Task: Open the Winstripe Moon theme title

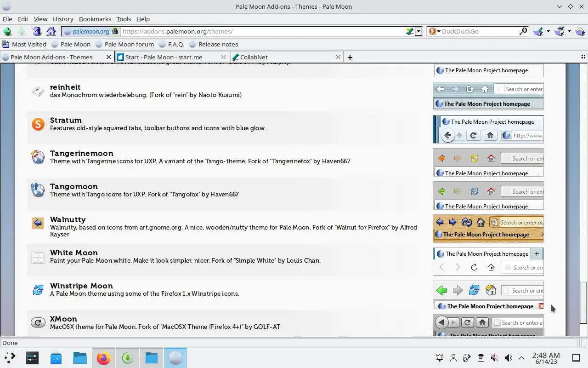Action: click(82, 286)
